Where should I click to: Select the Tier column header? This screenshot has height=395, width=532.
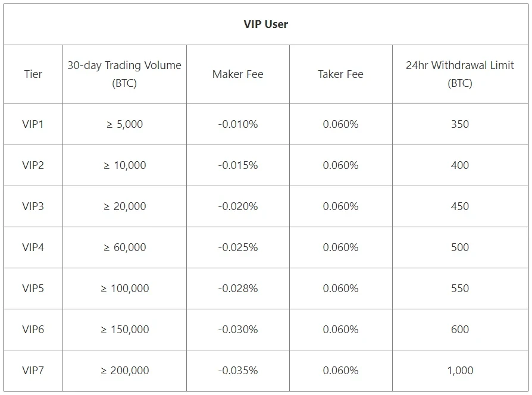[33, 74]
